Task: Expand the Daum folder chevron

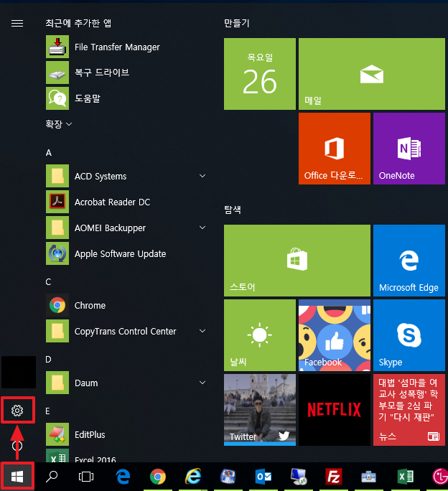Action: [202, 383]
